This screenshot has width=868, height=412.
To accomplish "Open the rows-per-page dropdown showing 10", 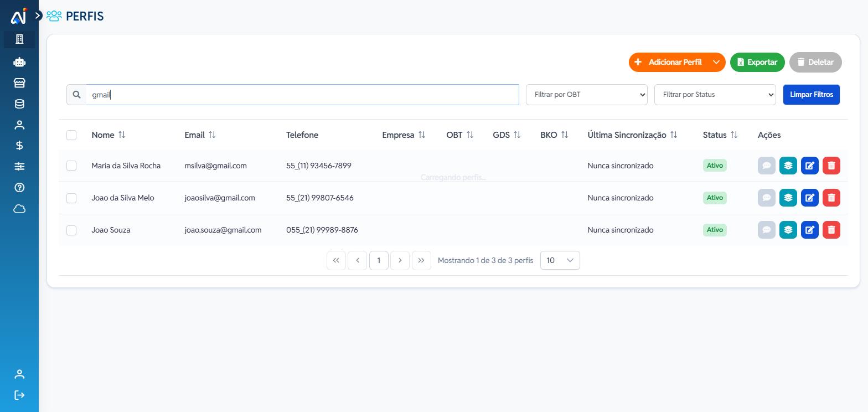I will click(560, 260).
